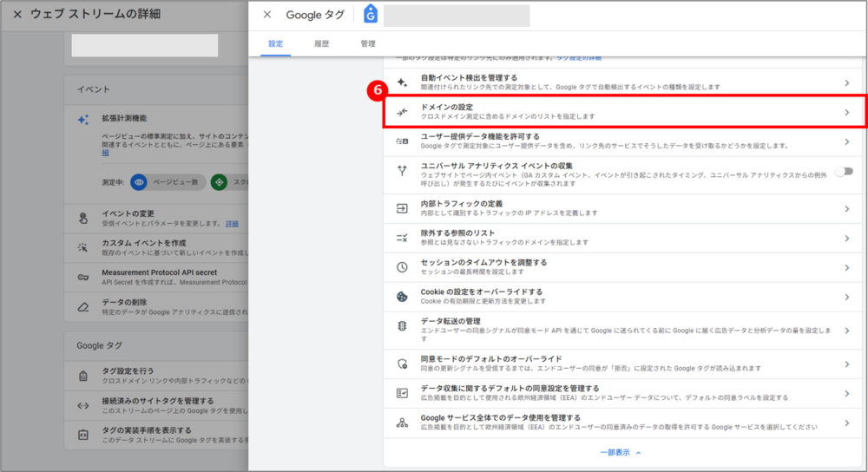Click the green scroll measurement icon in background
This screenshot has height=472, width=868.
(x=220, y=182)
